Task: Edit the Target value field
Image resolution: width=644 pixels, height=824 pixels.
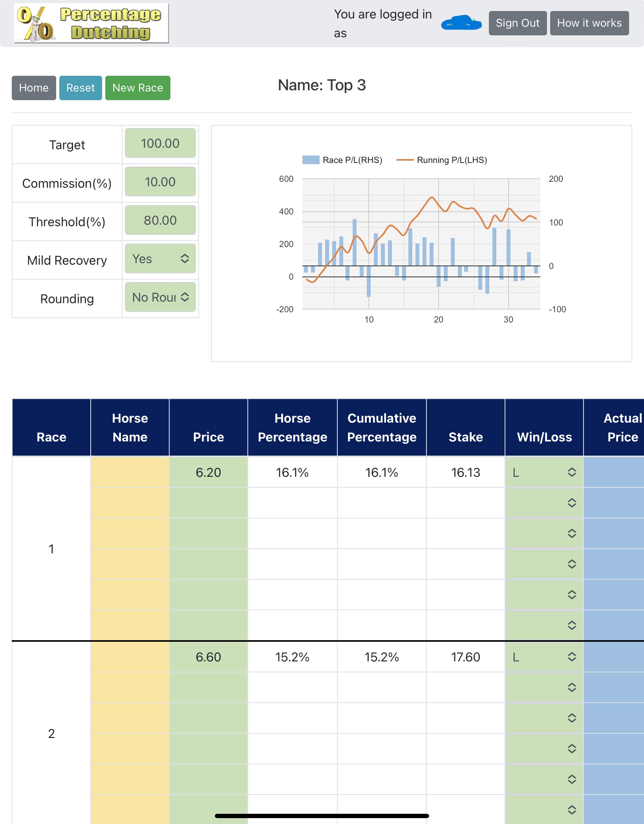Action: [x=160, y=143]
